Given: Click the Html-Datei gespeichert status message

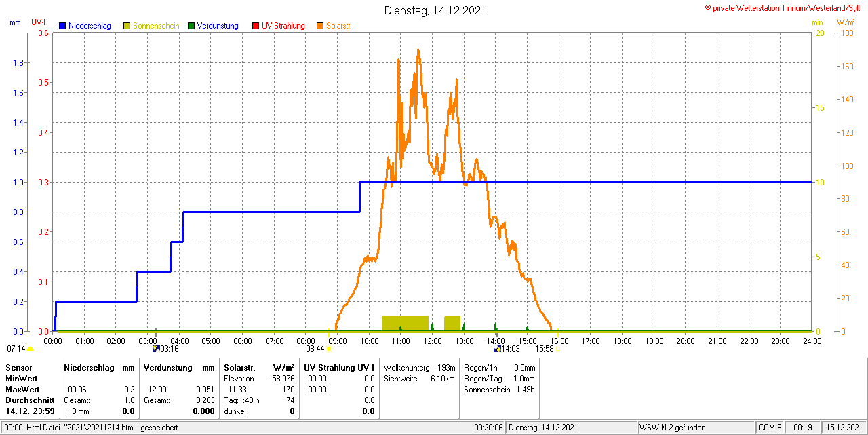Looking at the screenshot, I should click(92, 428).
